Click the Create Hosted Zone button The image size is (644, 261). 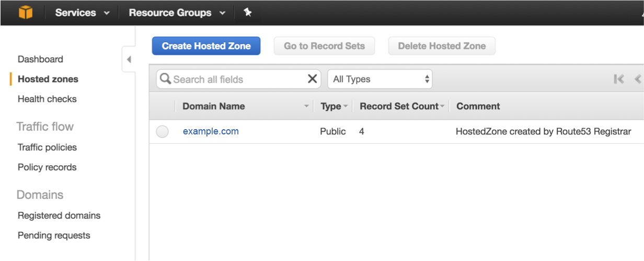pyautogui.click(x=206, y=46)
